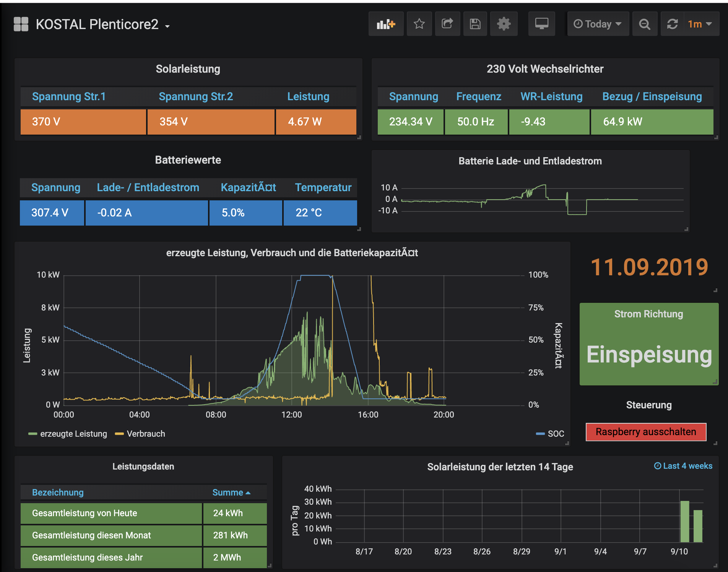Click the 307.4 V battery cell
This screenshot has height=572, width=728.
point(52,213)
